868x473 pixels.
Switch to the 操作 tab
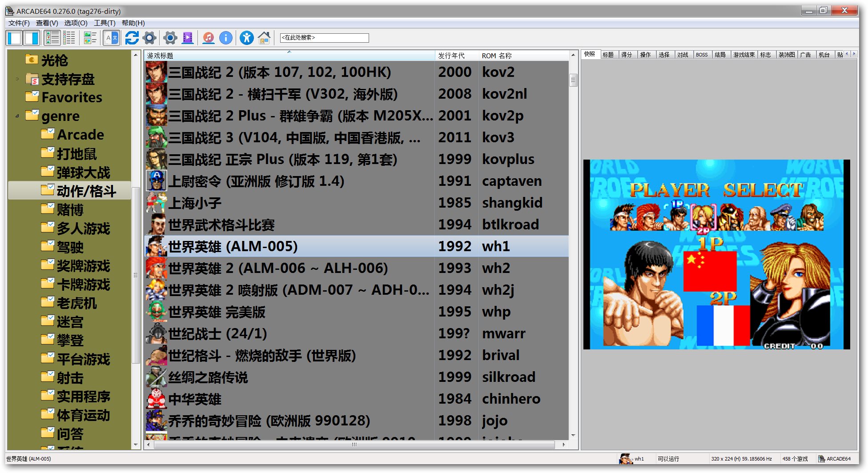point(646,55)
